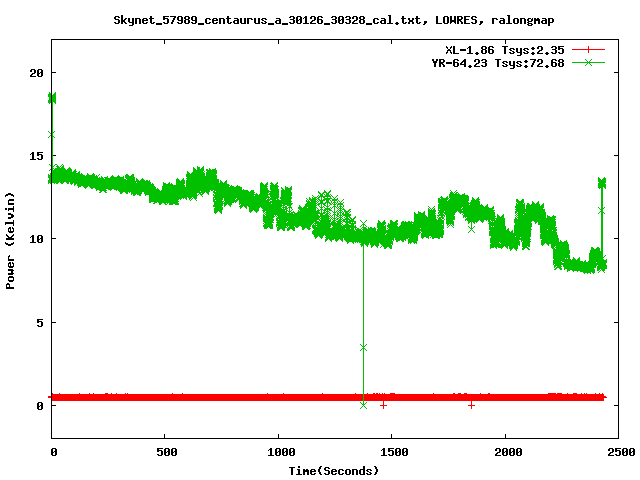The width and height of the screenshot is (640, 480).
Task: Click the green spike point at zero power
Action: 363,405
